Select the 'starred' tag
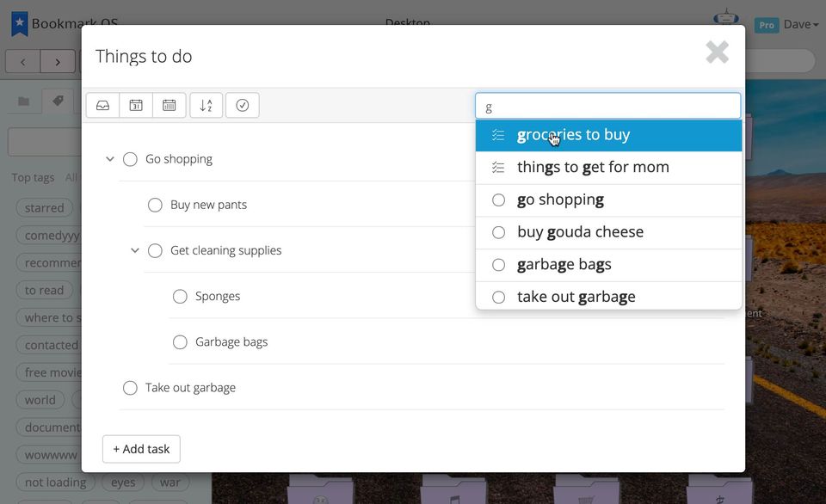The width and height of the screenshot is (826, 504). (x=44, y=208)
